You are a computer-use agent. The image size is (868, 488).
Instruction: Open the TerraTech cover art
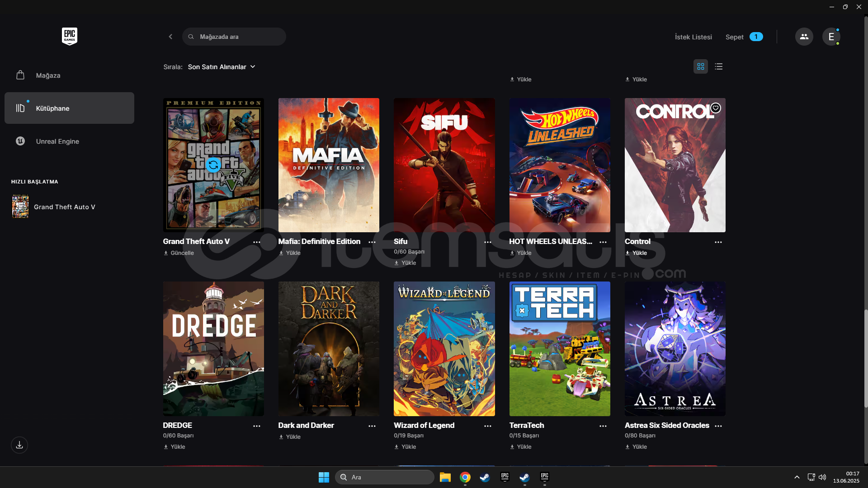[560, 348]
